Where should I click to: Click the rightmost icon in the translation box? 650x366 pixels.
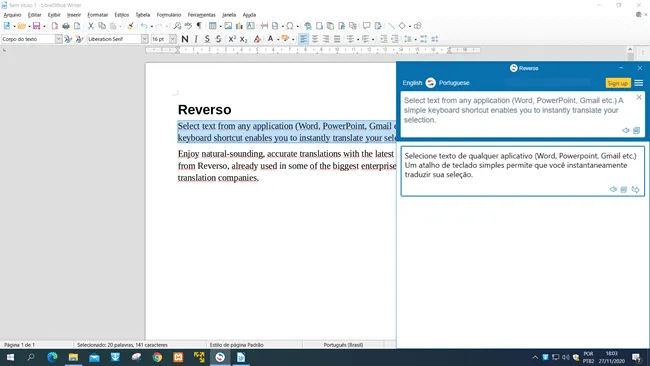[635, 189]
